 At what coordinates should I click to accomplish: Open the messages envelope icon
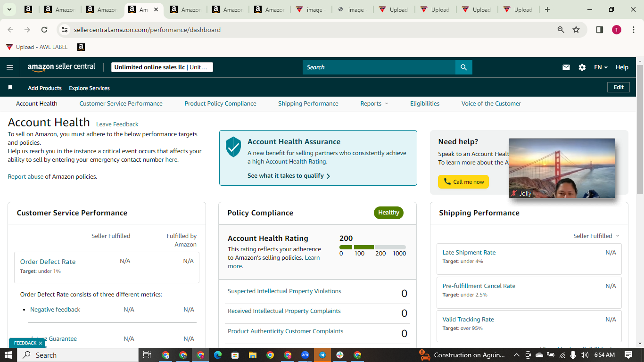(x=566, y=67)
